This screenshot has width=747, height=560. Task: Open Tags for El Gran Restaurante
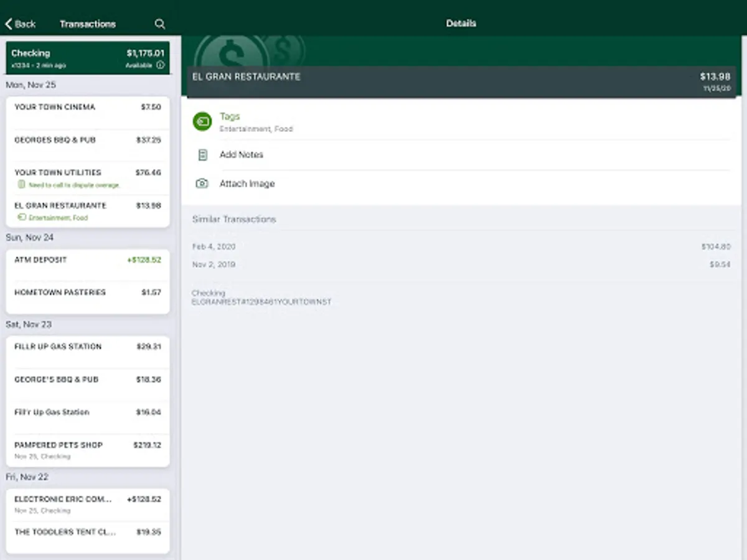click(461, 122)
